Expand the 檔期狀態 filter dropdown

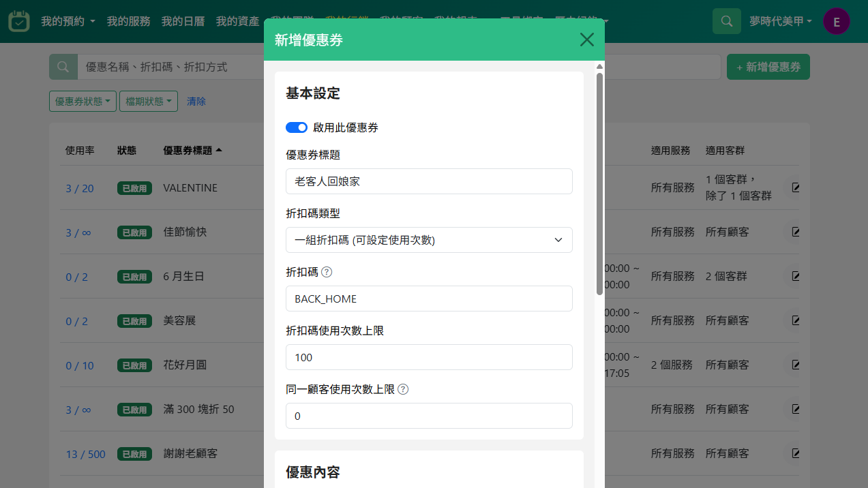tap(148, 102)
